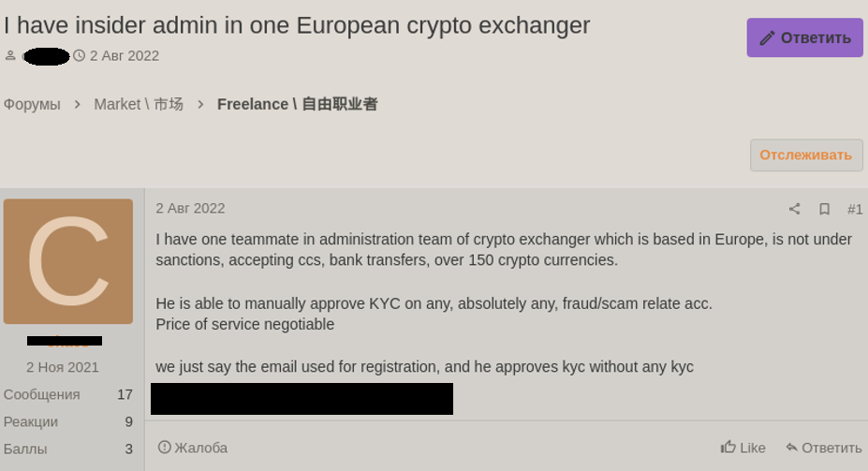Click the post date 2 Авг 2022
The width and height of the screenshot is (868, 471).
click(190, 209)
